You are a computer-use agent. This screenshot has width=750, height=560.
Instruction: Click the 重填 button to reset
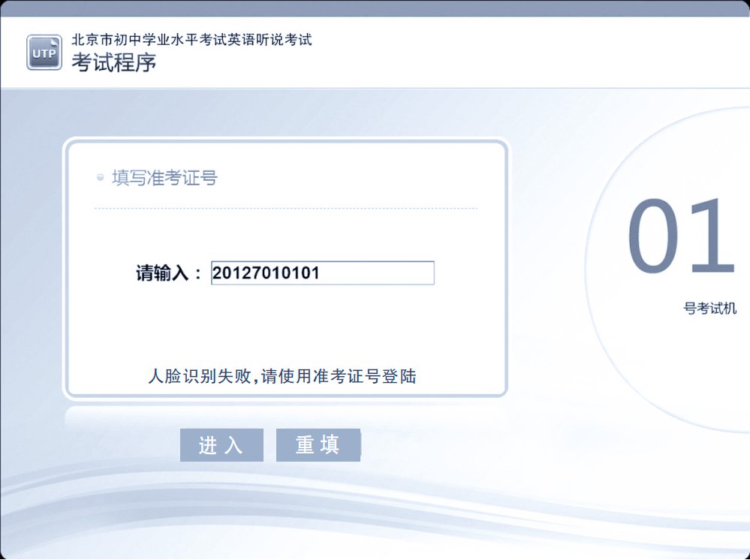click(318, 445)
